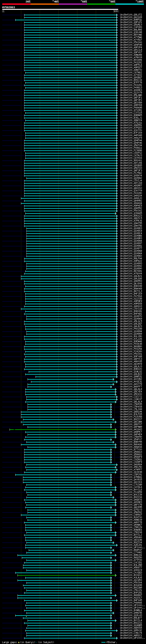
Task: Open hit UniRef100_Q9FVG7
Action: tap(131, 52)
